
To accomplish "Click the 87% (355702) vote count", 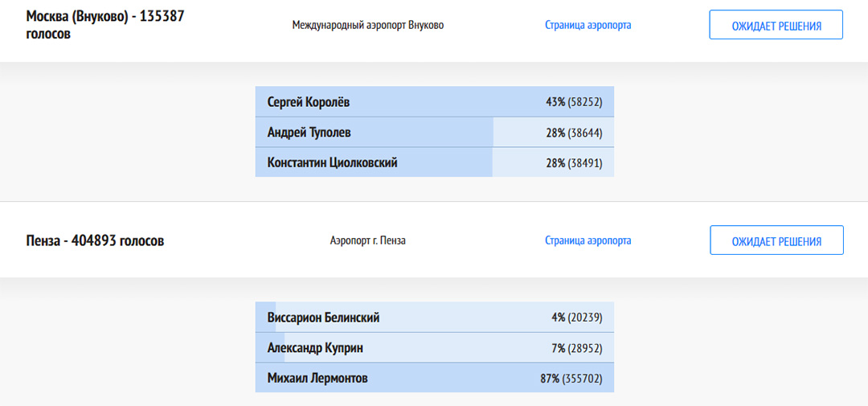I will coord(571,379).
